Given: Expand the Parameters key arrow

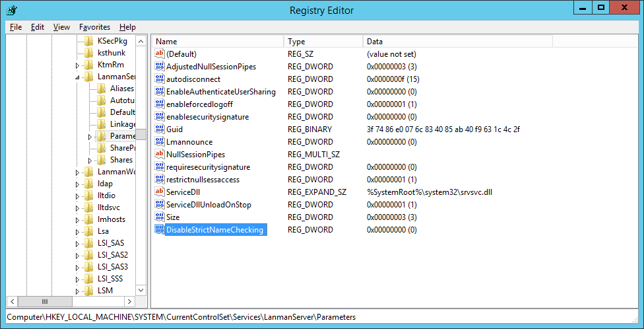Looking at the screenshot, I should click(x=90, y=137).
